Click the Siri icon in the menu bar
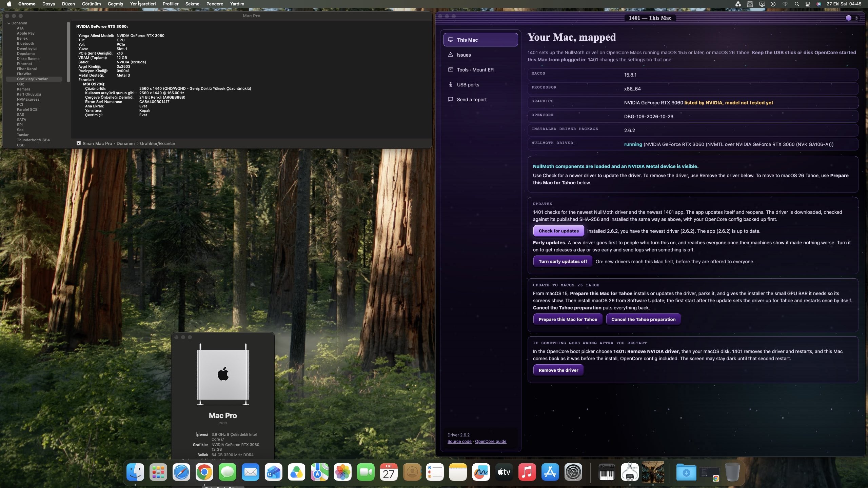 point(818,4)
